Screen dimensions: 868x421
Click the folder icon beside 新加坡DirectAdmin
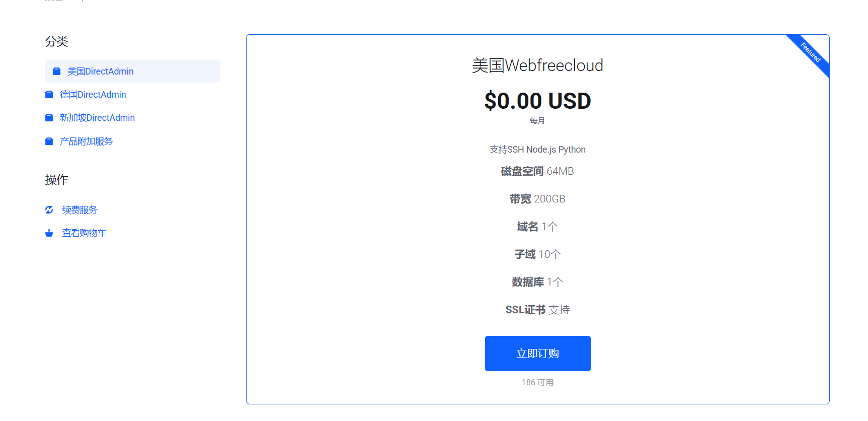click(49, 118)
